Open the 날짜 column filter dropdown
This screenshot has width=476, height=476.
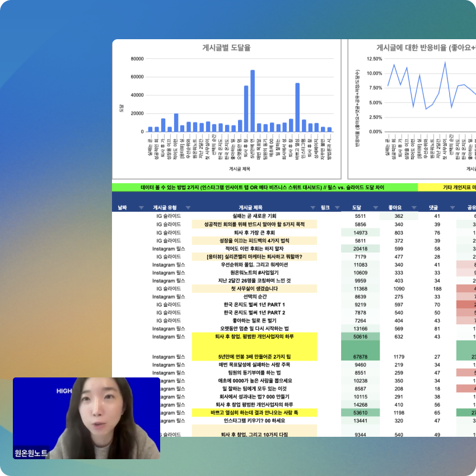point(141,208)
